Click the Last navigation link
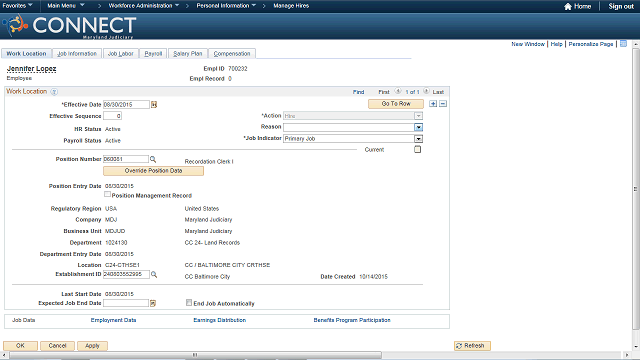Image resolution: width=640 pixels, height=360 pixels. (438, 92)
